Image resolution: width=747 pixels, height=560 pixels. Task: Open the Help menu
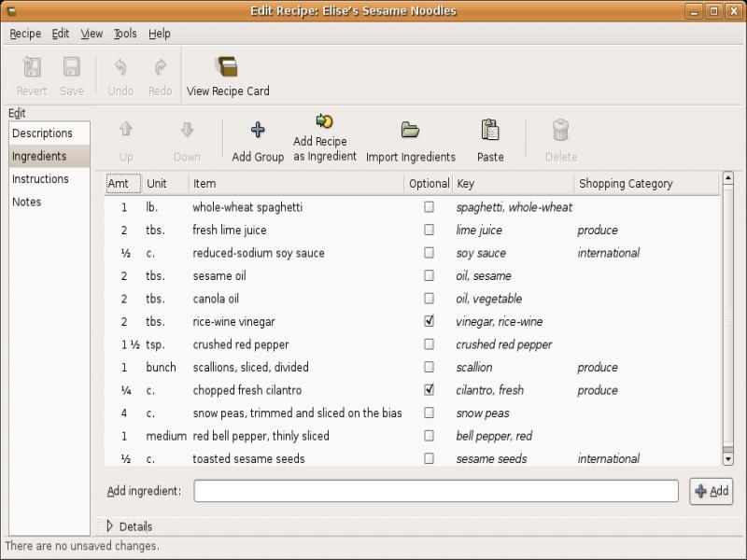click(x=159, y=34)
